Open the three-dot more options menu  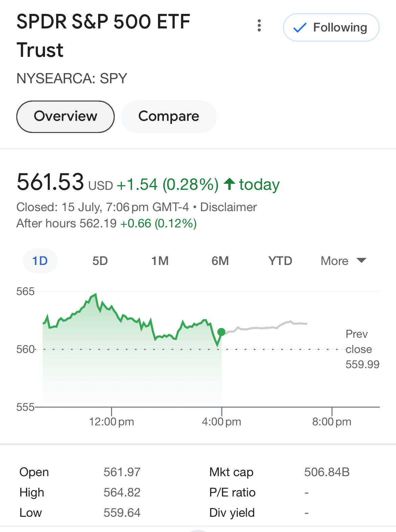click(x=259, y=26)
